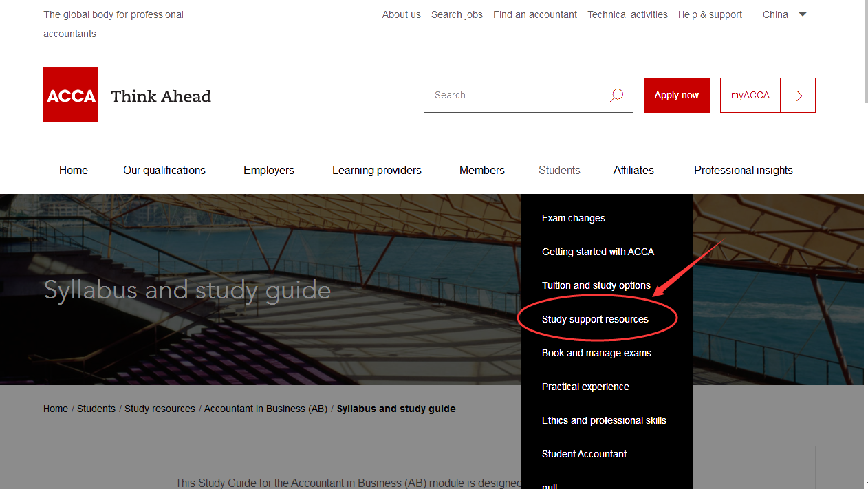This screenshot has width=868, height=489.
Task: Open the About us link
Action: [402, 14]
